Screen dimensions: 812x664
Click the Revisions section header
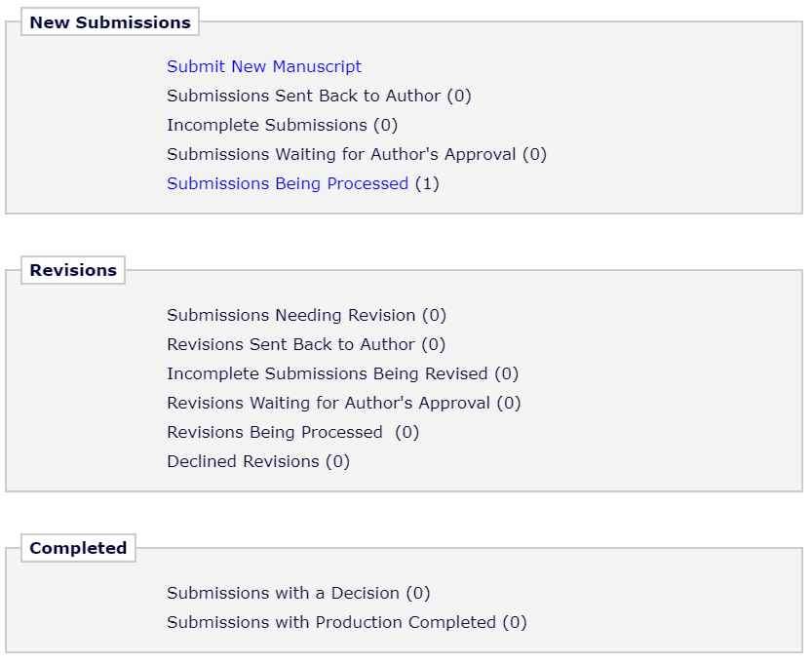point(73,270)
